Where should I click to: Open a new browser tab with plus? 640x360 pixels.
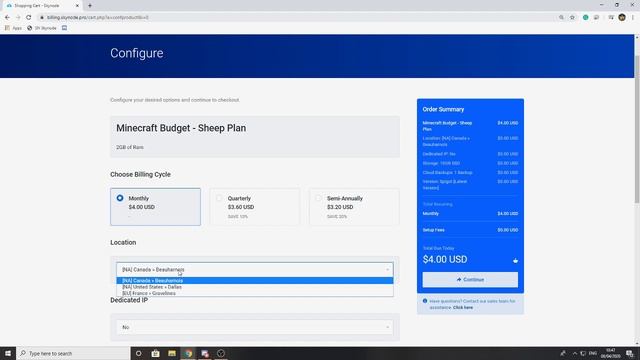(x=90, y=6)
